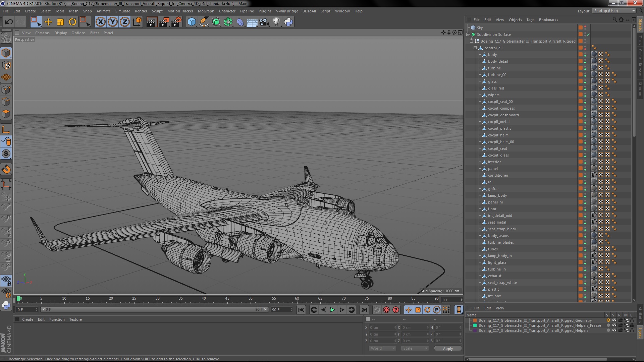Open the spline Pen tool

204,22
